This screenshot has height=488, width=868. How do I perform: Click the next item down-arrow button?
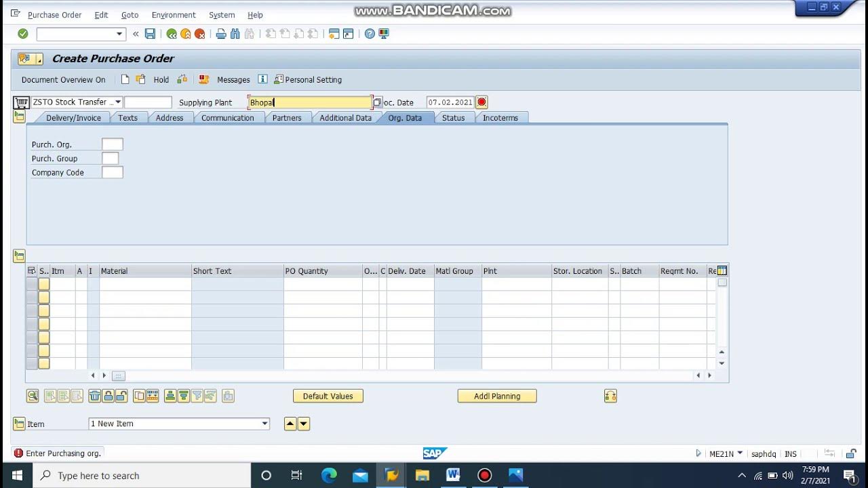point(304,424)
